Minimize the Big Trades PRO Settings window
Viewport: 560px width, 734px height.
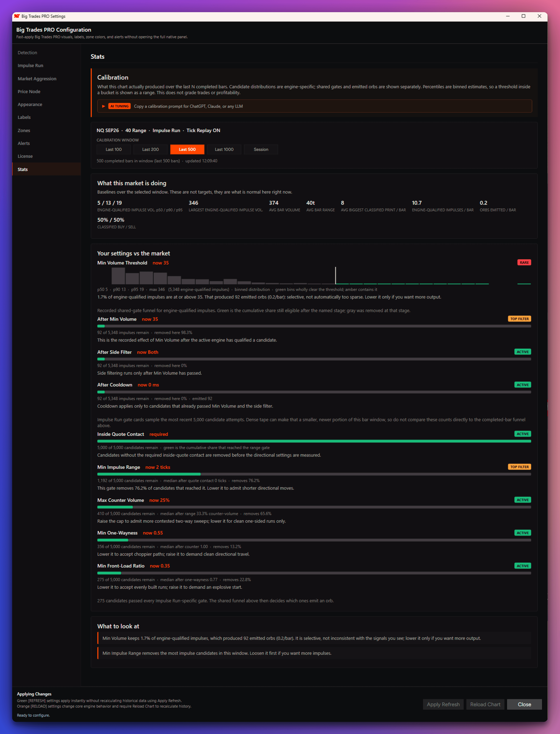[508, 16]
